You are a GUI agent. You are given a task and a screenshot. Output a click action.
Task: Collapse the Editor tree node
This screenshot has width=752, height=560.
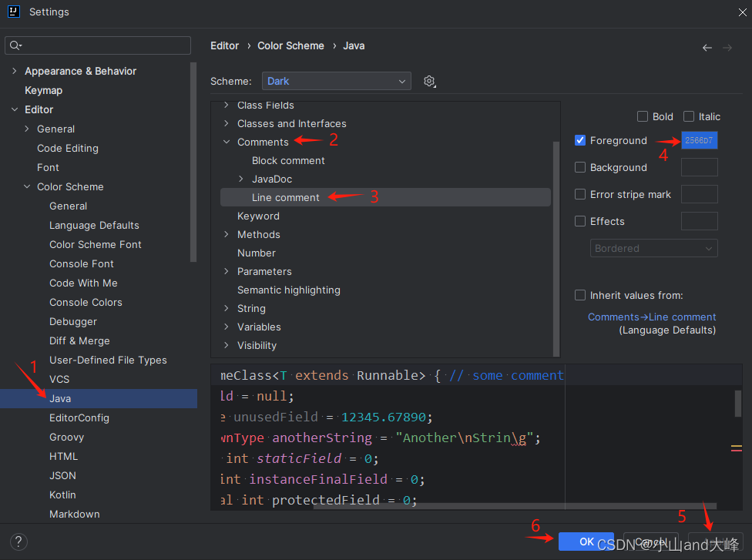click(15, 109)
